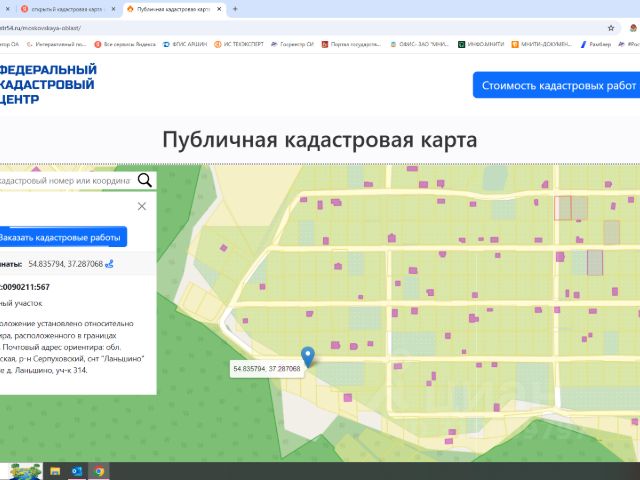The image size is (640, 480).
Task: Open the Федеральный кадастровый центр logo link
Action: (47, 84)
